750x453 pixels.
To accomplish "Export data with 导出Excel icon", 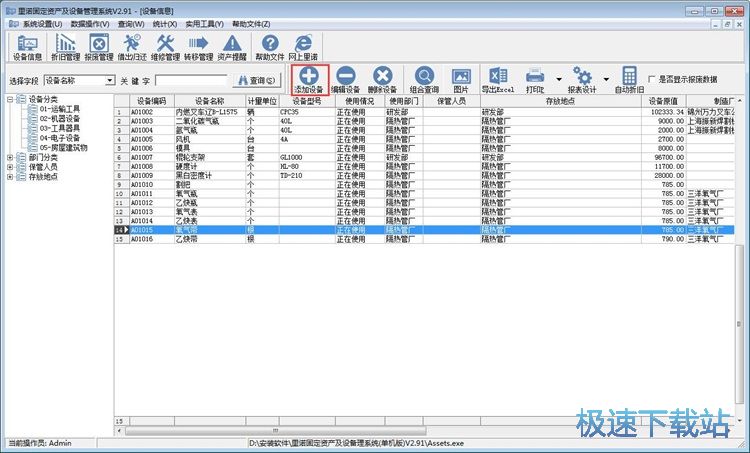I will [x=497, y=76].
